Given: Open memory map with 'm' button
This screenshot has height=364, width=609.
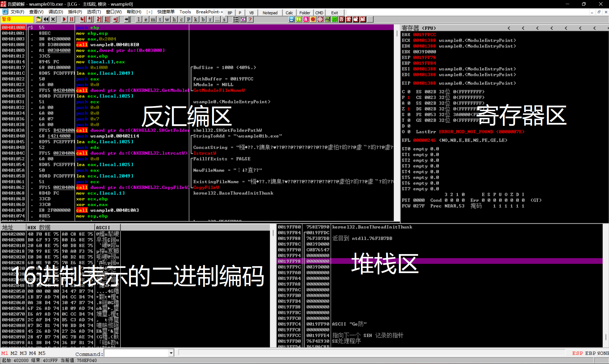Looking at the screenshot, I should point(153,19).
